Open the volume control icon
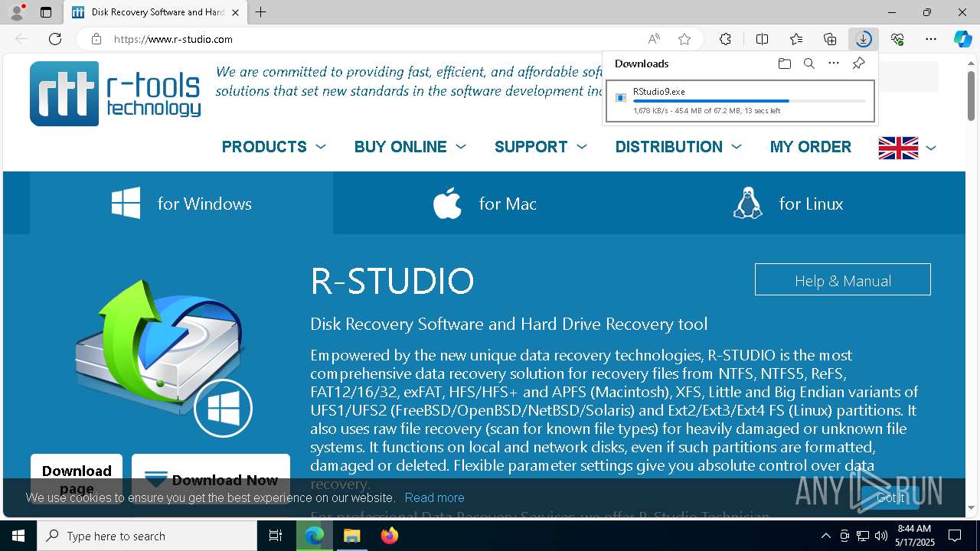Image resolution: width=980 pixels, height=551 pixels. [x=880, y=536]
